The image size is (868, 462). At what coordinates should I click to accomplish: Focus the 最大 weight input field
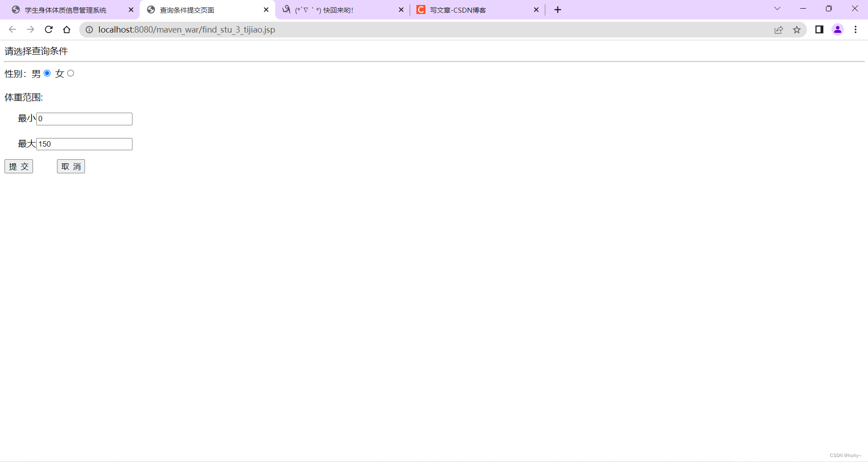coord(84,144)
